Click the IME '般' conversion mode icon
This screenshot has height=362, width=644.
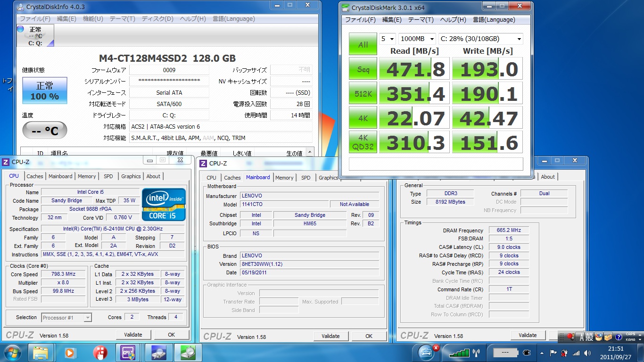point(589,337)
